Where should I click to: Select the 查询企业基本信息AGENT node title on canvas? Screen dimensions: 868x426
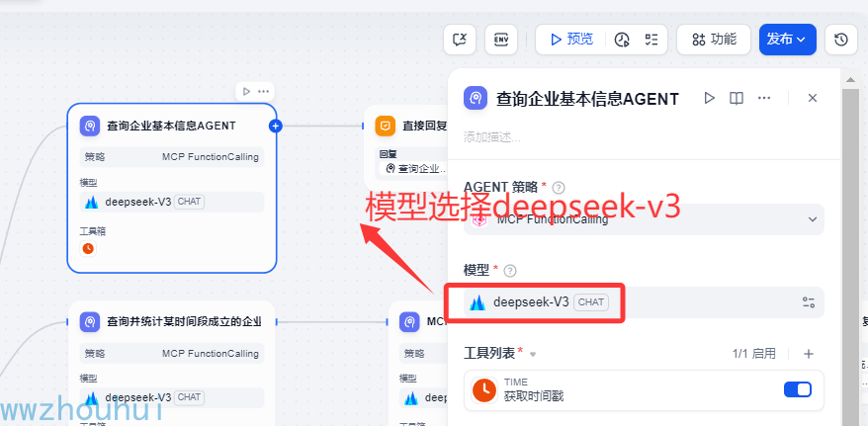pyautogui.click(x=171, y=126)
